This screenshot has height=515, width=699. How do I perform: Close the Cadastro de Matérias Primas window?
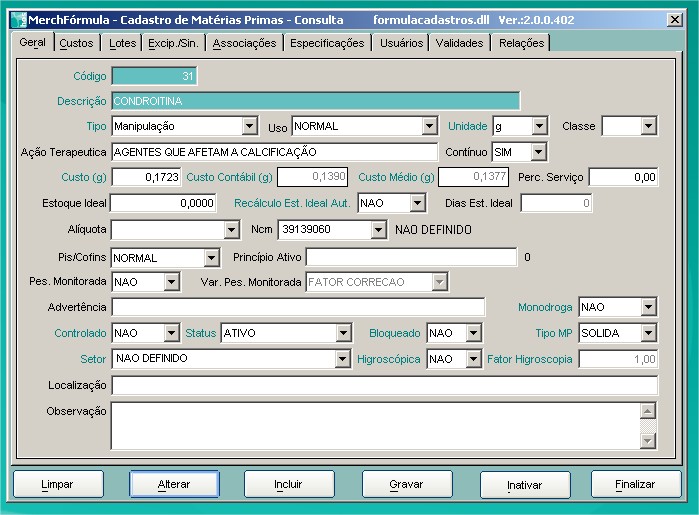click(x=674, y=19)
